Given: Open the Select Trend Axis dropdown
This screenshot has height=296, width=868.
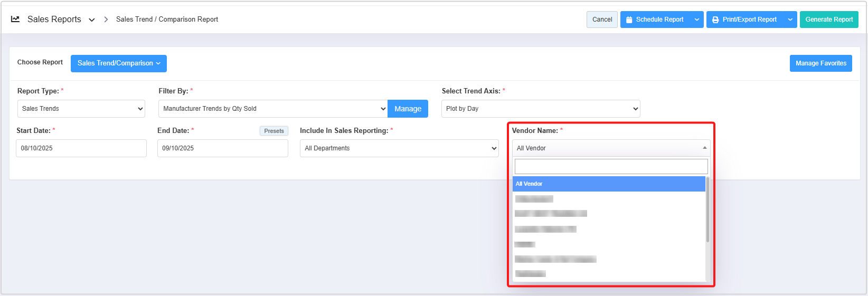Looking at the screenshot, I should (541, 109).
